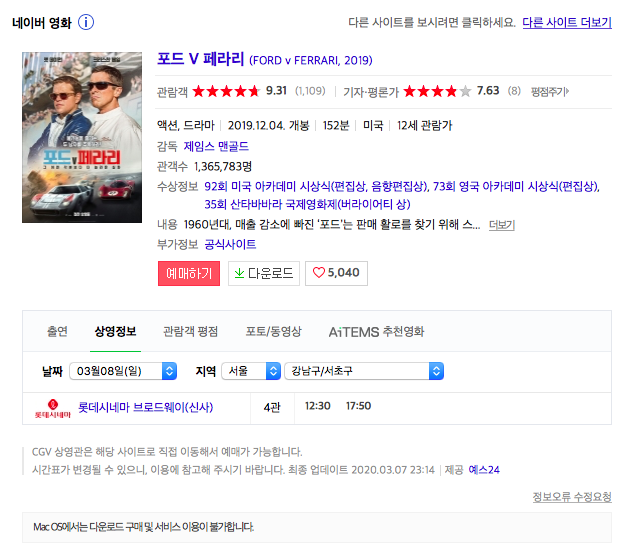Viewport: 635px width, 559px height.
Task: Select the 17:50 showtime
Action: point(358,406)
